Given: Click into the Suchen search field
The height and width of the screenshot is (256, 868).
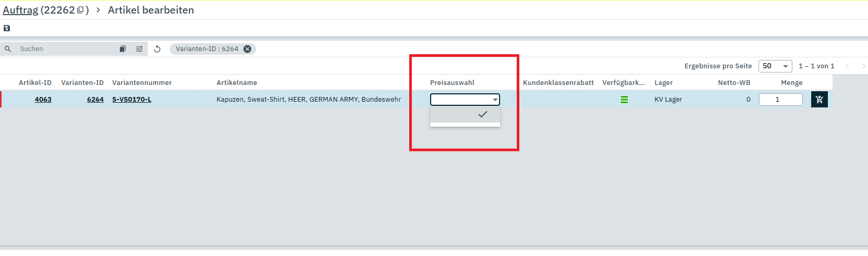Looking at the screenshot, I should (x=65, y=49).
